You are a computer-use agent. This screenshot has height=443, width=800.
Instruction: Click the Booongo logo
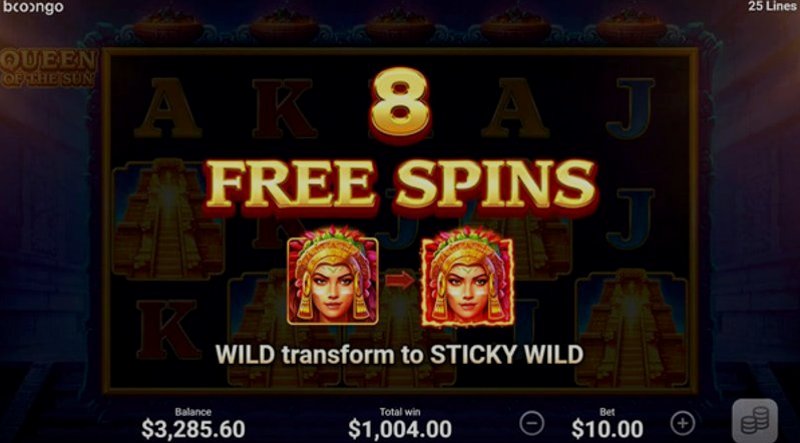coord(33,7)
